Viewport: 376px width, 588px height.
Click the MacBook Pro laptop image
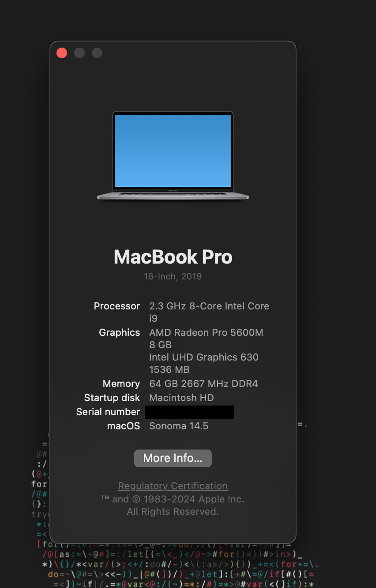tap(173, 156)
